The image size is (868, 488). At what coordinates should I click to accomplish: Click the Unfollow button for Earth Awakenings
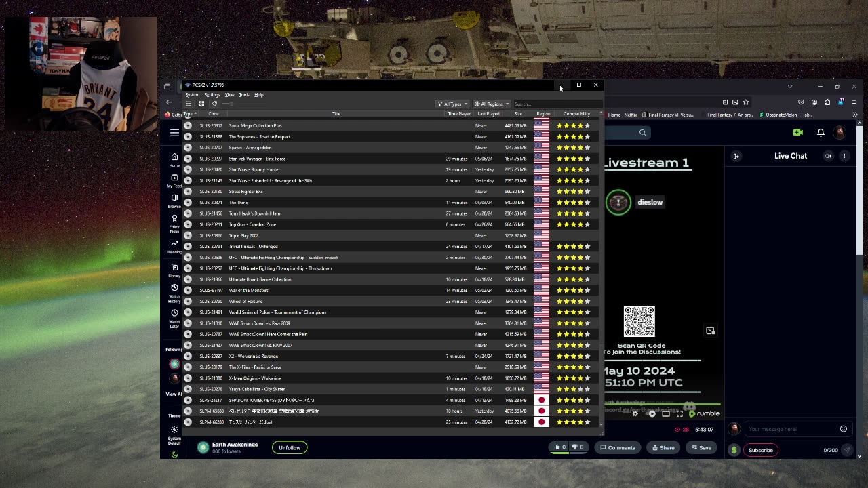[x=290, y=447]
